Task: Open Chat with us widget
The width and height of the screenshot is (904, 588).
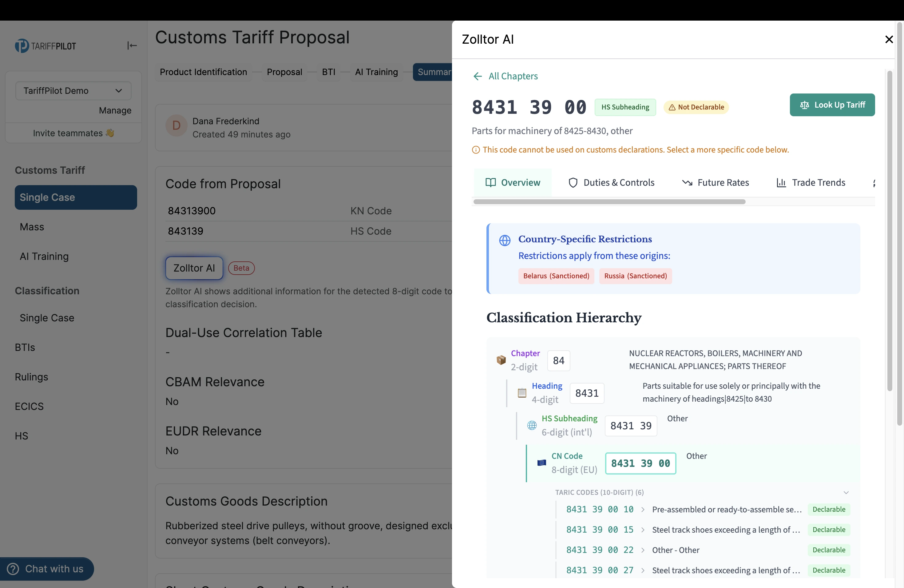Action: [x=46, y=569]
